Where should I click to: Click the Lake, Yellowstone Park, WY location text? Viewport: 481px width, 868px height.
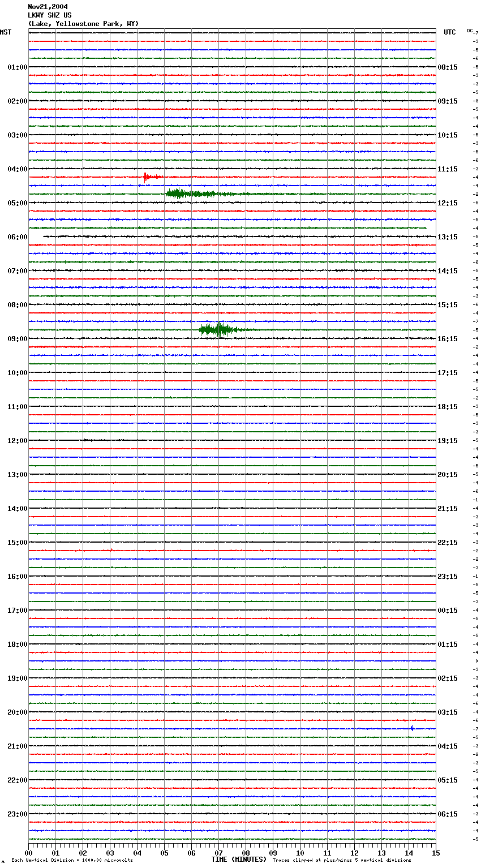pyautogui.click(x=83, y=24)
